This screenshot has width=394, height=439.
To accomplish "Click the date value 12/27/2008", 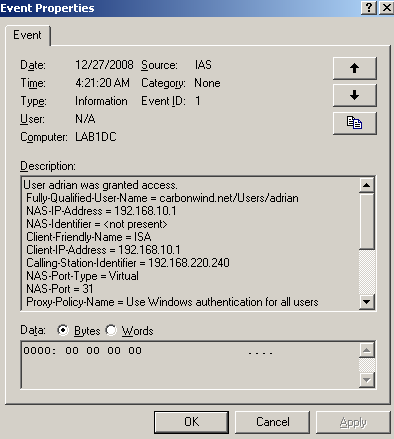I will [x=104, y=65].
